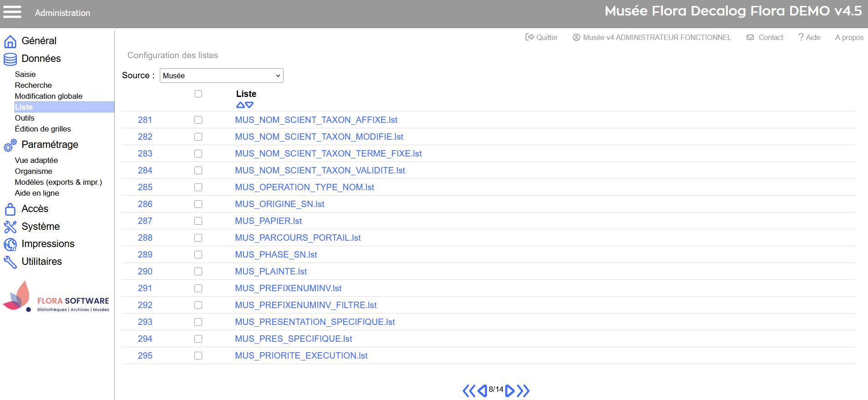
Task: Expand the Utilitaires section
Action: (41, 262)
